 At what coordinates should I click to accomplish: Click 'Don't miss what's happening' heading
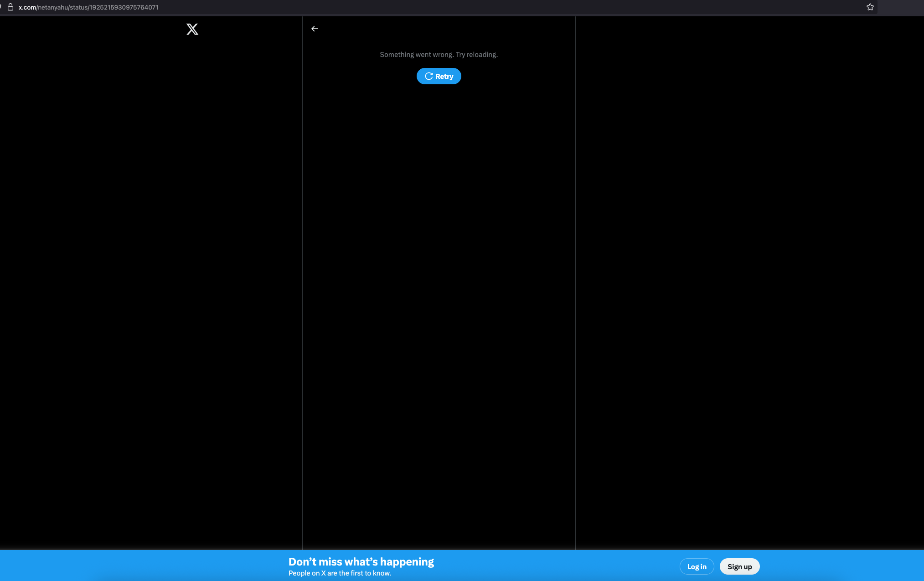pyautogui.click(x=361, y=561)
